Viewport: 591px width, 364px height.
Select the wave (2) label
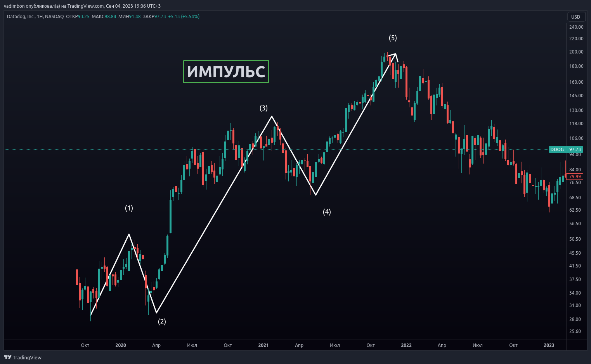point(162,321)
